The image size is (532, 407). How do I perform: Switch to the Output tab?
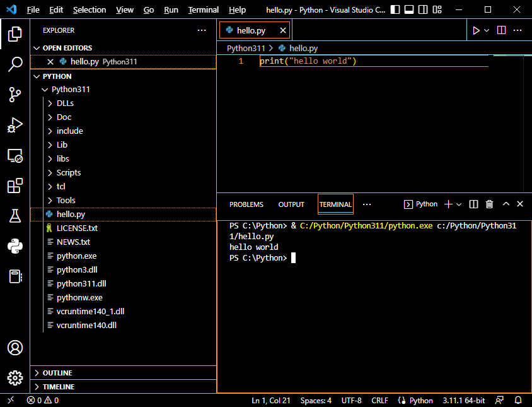291,204
